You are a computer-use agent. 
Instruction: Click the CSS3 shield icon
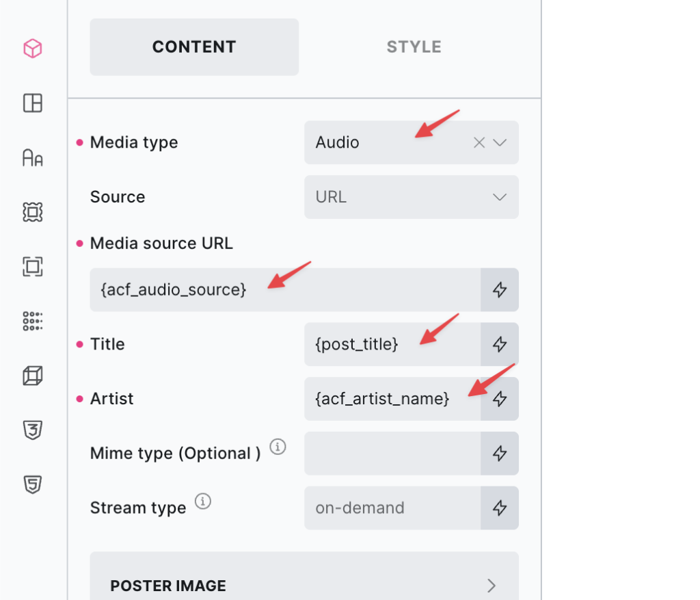[33, 430]
